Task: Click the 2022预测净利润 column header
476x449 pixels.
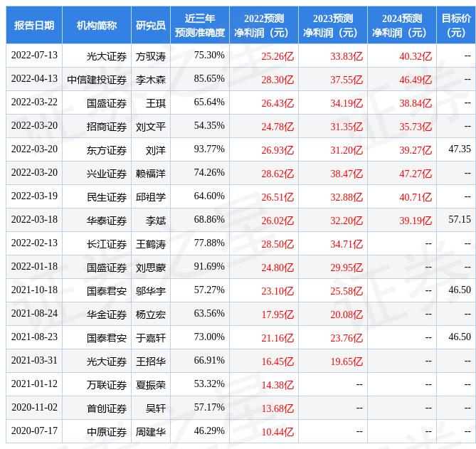Action: (x=263, y=26)
